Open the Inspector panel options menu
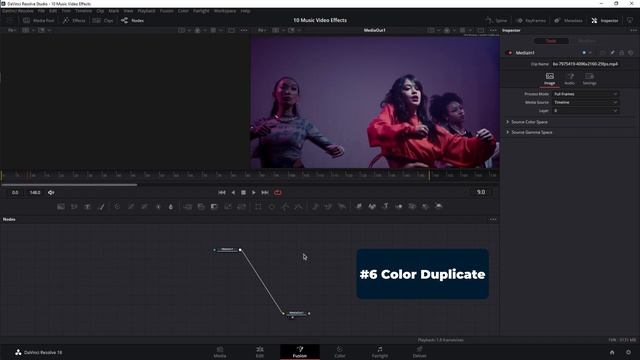 pyautogui.click(x=633, y=30)
